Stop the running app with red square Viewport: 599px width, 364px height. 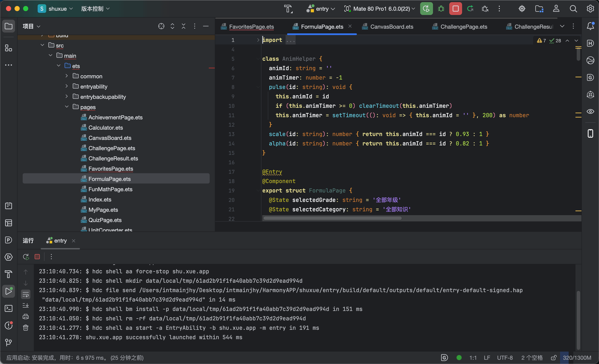(x=456, y=9)
